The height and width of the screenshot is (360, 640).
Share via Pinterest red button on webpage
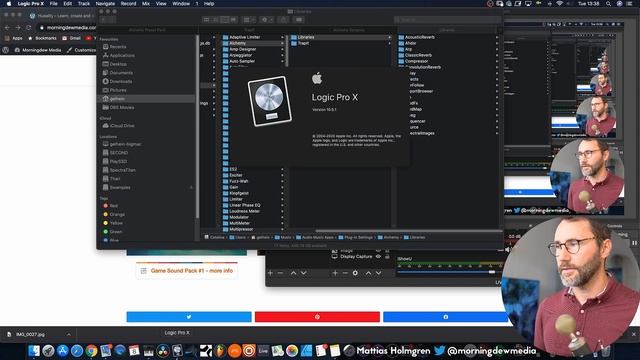[317, 317]
